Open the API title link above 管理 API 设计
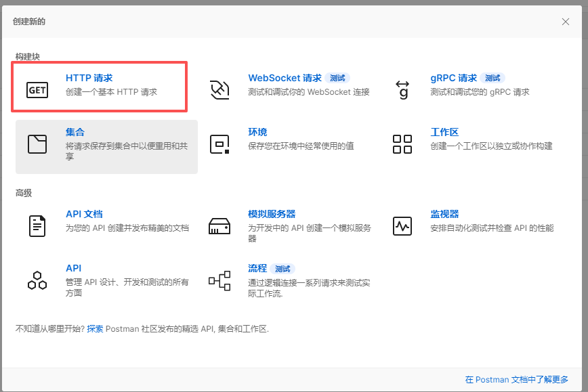This screenshot has height=392, width=588. tap(73, 268)
